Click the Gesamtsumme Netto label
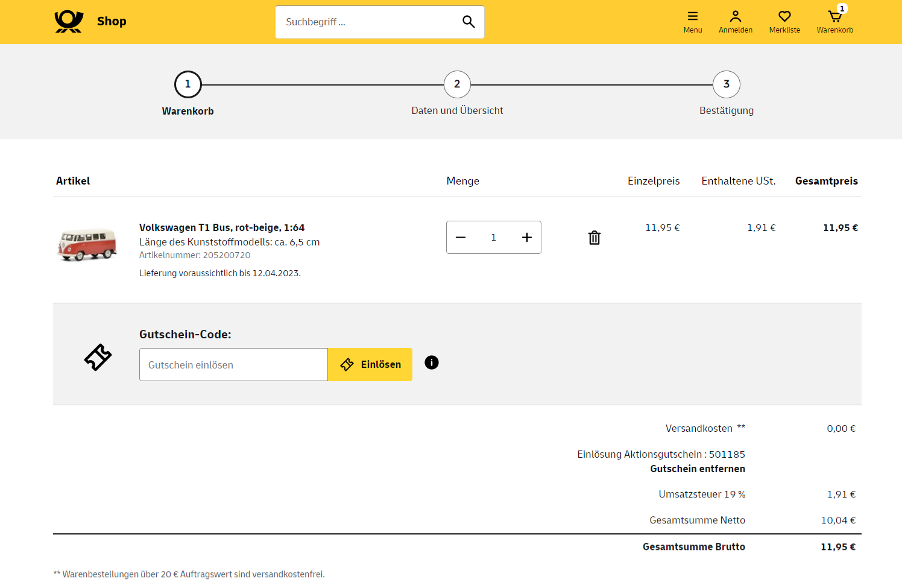The height and width of the screenshot is (588, 902). tap(697, 520)
